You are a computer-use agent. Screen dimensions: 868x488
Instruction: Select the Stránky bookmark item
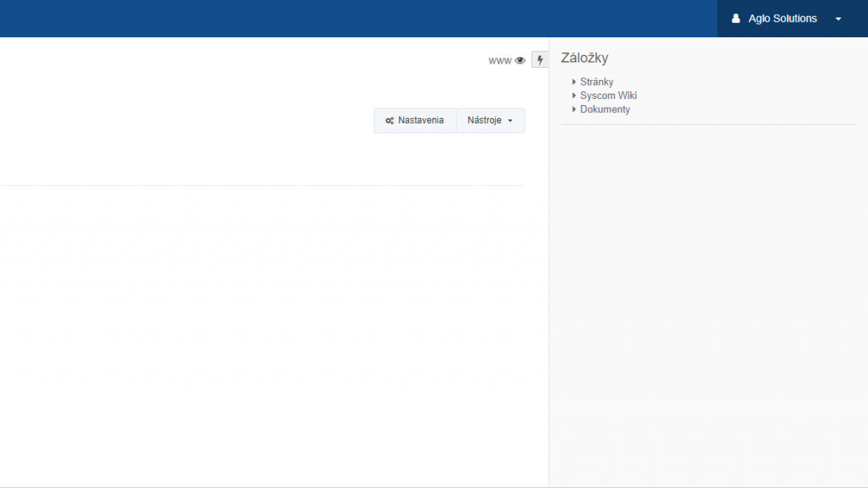pos(597,82)
